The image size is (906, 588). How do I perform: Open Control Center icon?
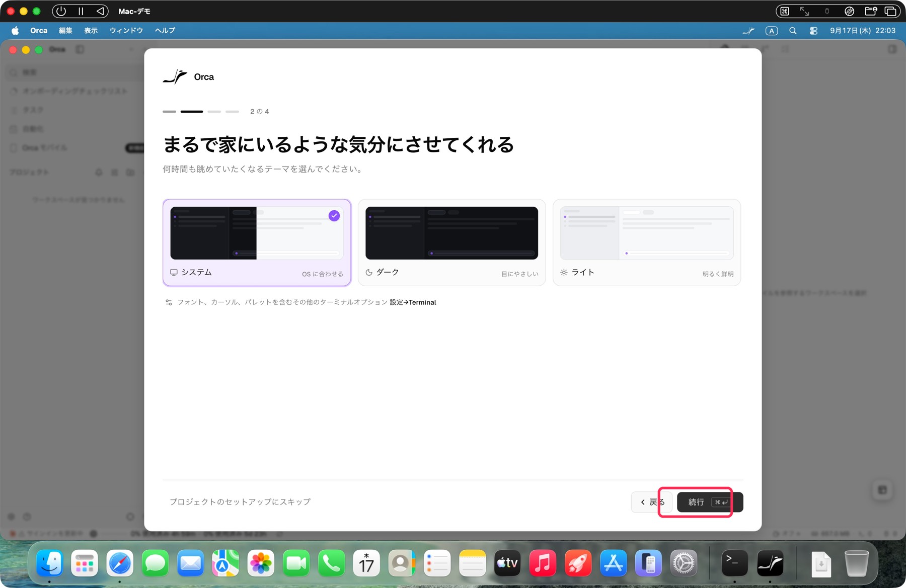813,31
